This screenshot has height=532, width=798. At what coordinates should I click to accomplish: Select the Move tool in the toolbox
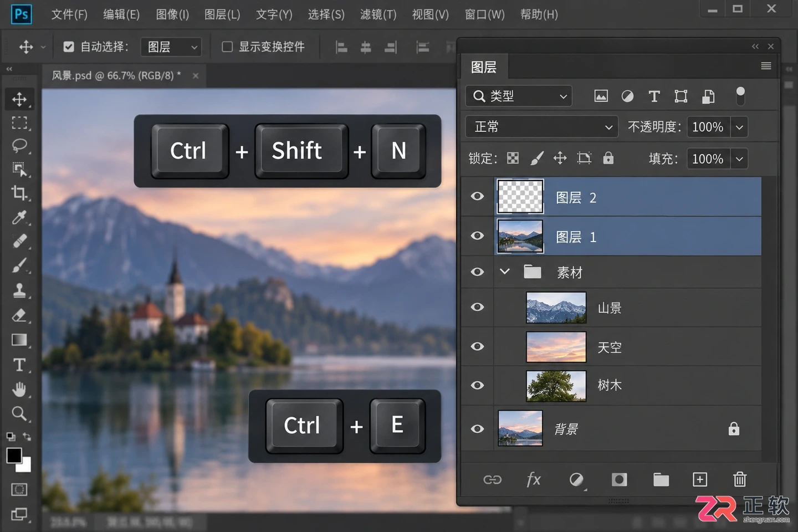pyautogui.click(x=19, y=99)
